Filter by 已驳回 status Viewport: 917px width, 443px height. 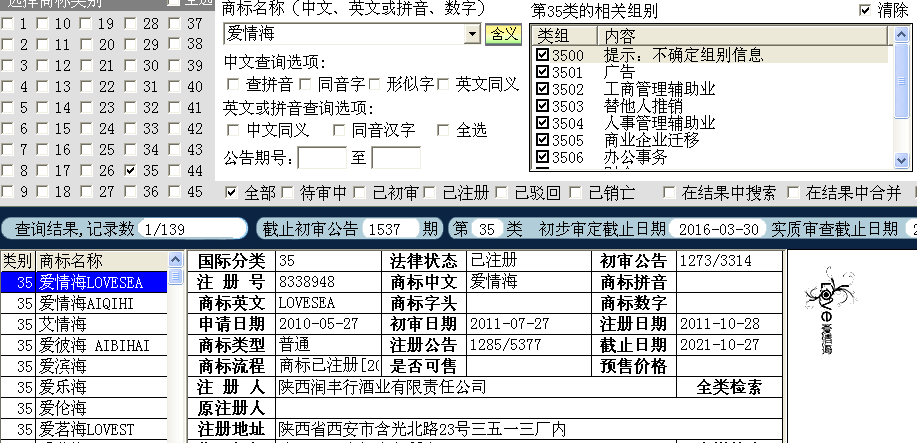point(501,192)
